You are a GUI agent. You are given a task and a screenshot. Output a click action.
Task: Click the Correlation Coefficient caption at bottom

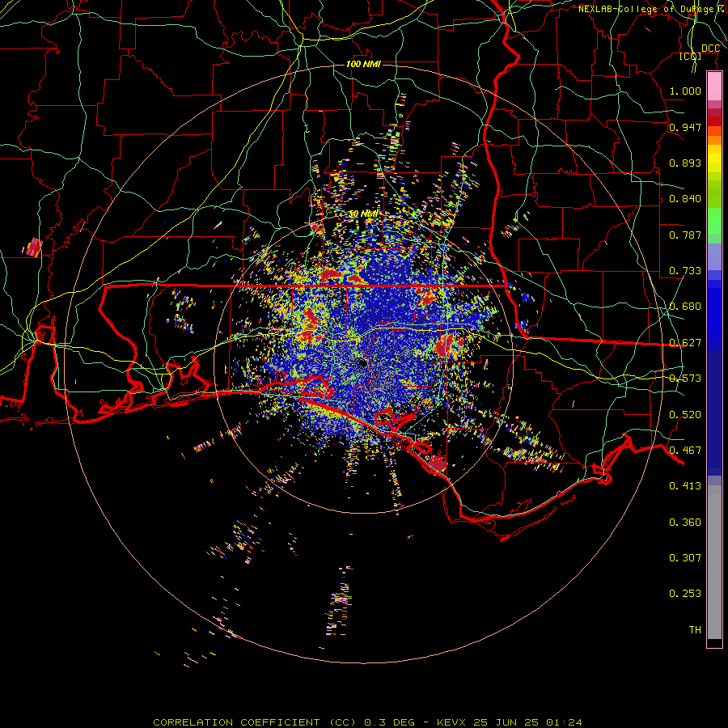[367, 722]
